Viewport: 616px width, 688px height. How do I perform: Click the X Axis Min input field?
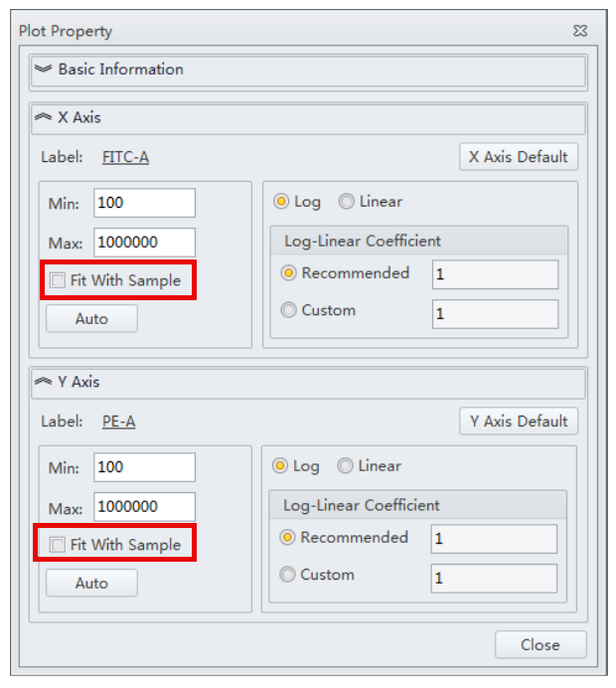point(144,203)
